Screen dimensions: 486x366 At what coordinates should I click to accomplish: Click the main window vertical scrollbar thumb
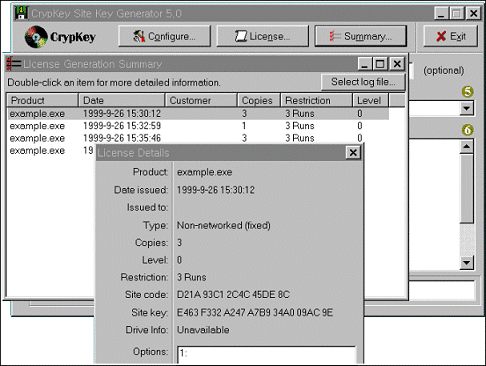pyautogui.click(x=467, y=188)
